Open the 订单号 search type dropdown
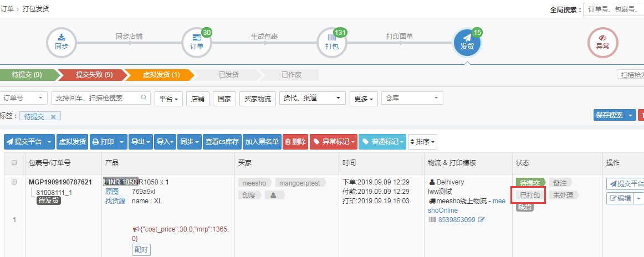This screenshot has width=644, height=257. pos(23,98)
